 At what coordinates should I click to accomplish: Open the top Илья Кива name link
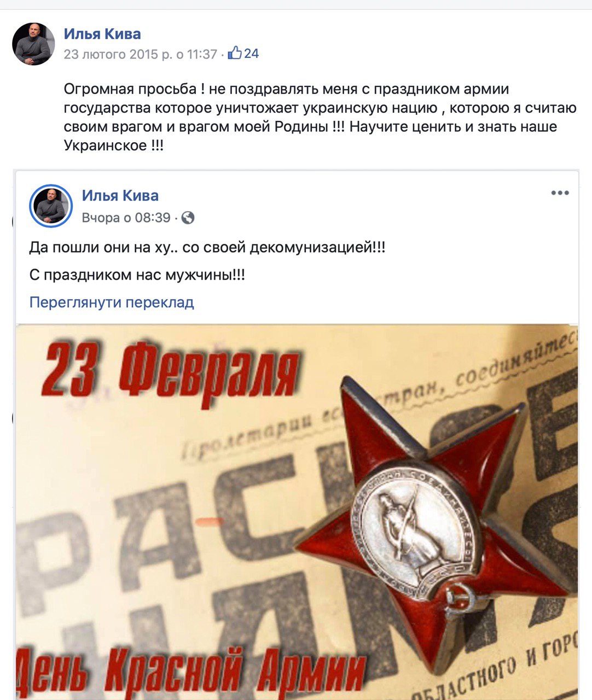pyautogui.click(x=102, y=34)
